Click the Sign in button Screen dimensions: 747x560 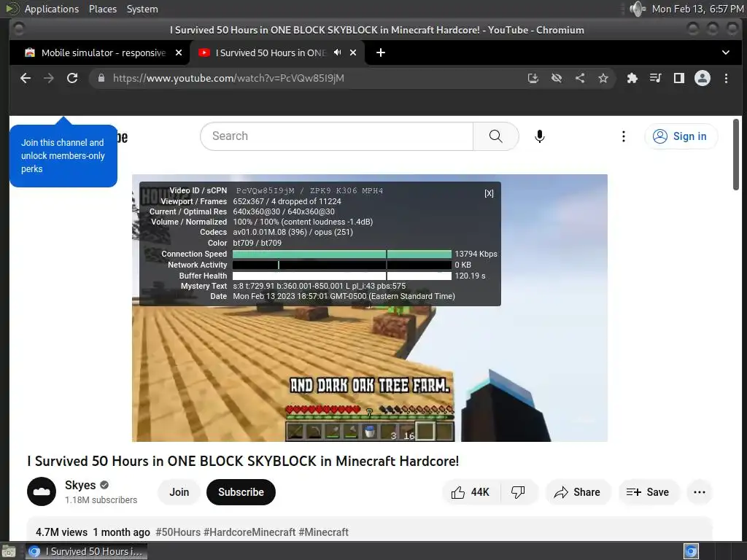pos(681,136)
